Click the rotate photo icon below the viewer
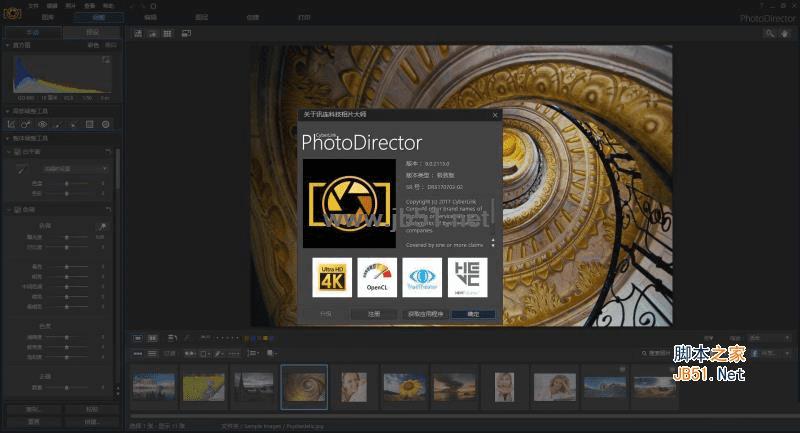 point(172,338)
